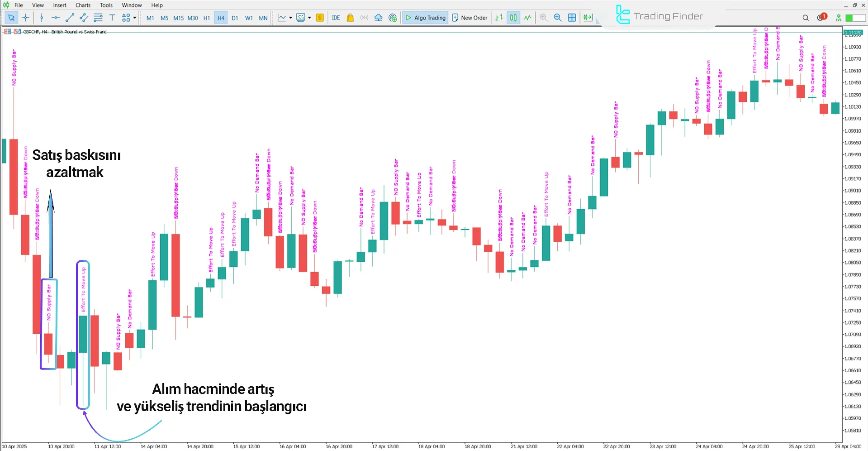The height and width of the screenshot is (451, 868).
Task: Open the MetaEditor via the IDE icon
Action: pyautogui.click(x=336, y=18)
